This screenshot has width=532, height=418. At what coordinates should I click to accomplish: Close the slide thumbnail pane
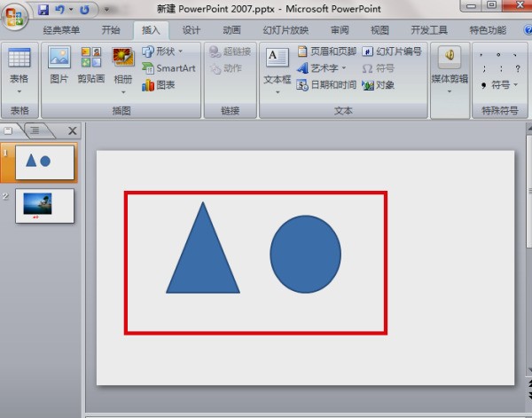[73, 130]
